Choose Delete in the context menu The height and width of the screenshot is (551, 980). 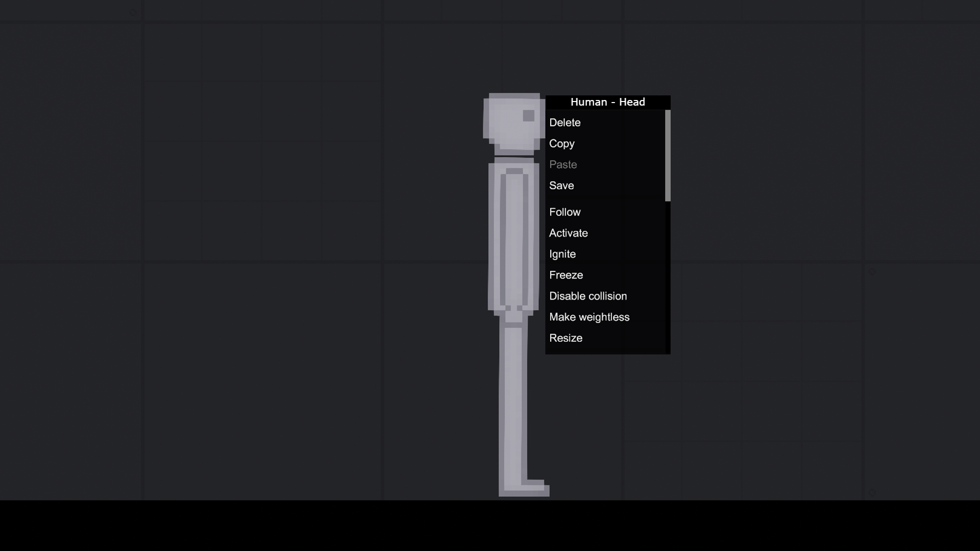(605, 122)
